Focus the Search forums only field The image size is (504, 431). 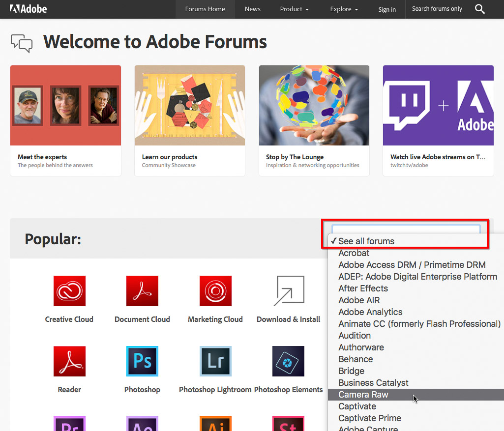437,9
